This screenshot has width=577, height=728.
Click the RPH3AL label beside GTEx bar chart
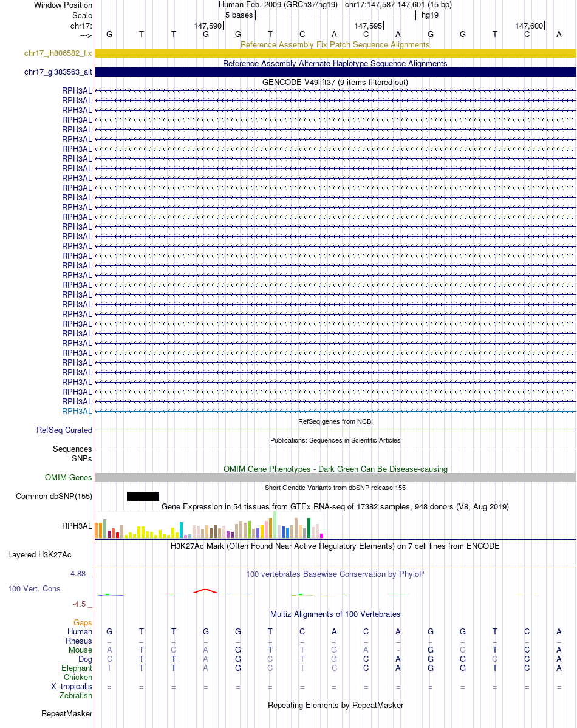(77, 526)
